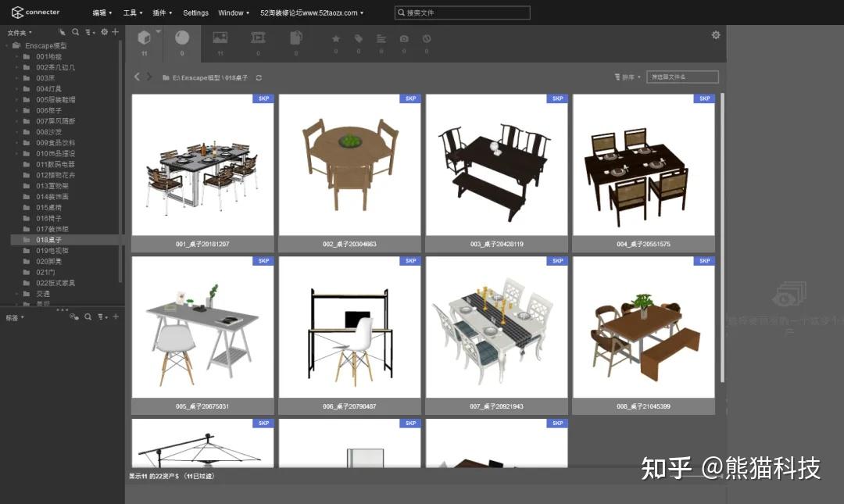844x504 pixels.
Task: Click the documents filter icon in toolbar
Action: (x=296, y=38)
